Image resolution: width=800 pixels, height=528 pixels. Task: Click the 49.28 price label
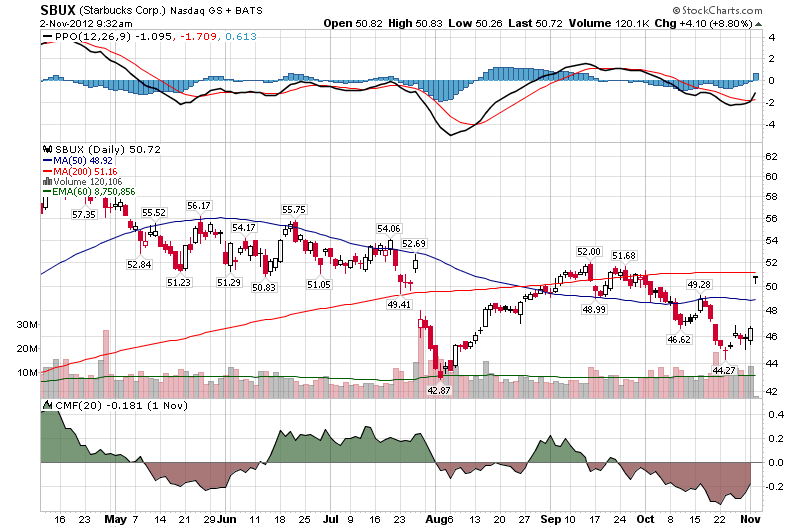coord(699,285)
